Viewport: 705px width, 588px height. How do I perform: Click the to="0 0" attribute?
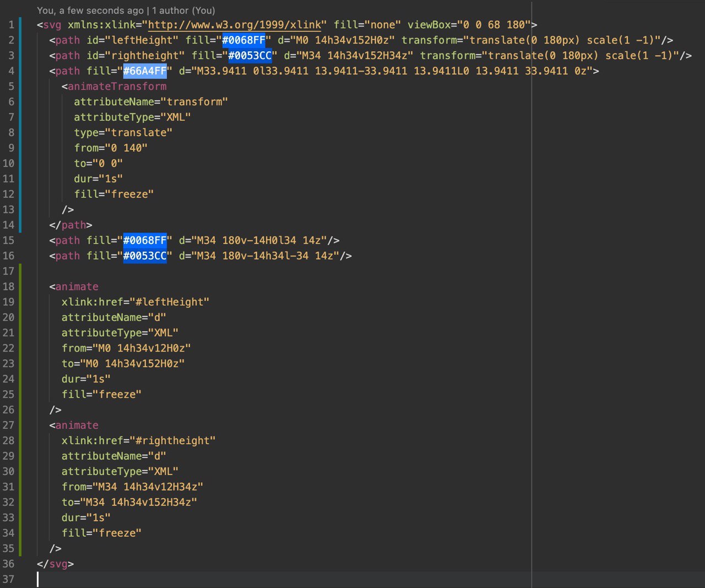coord(99,164)
